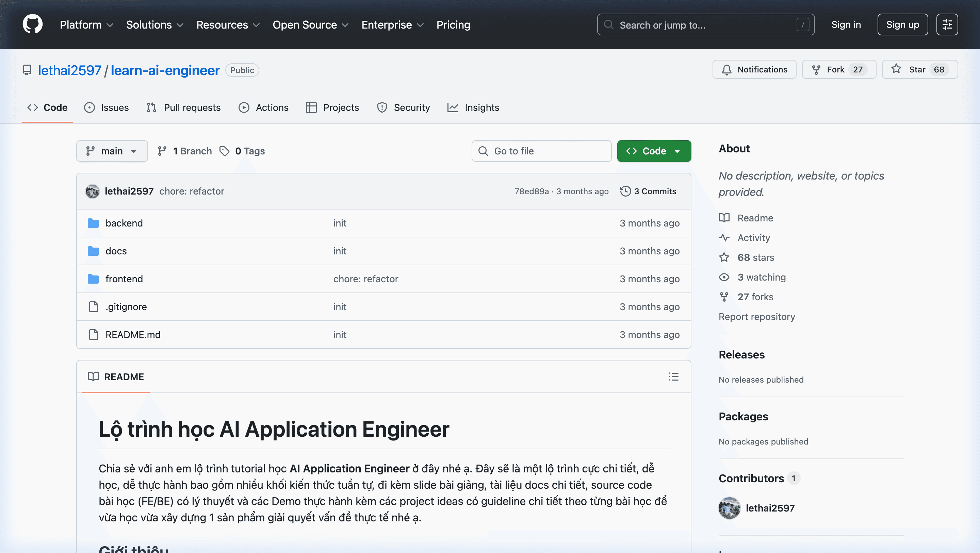Click the Star icon to star the repository
980x553 pixels.
896,69
